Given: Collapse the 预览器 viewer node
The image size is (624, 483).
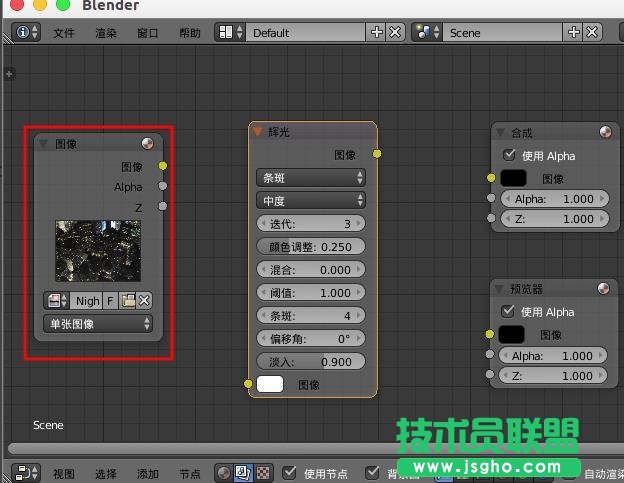Looking at the screenshot, I should pyautogui.click(x=499, y=289).
